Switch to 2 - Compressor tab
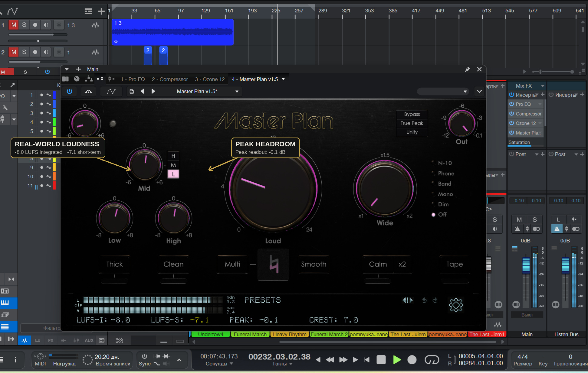 pyautogui.click(x=170, y=79)
